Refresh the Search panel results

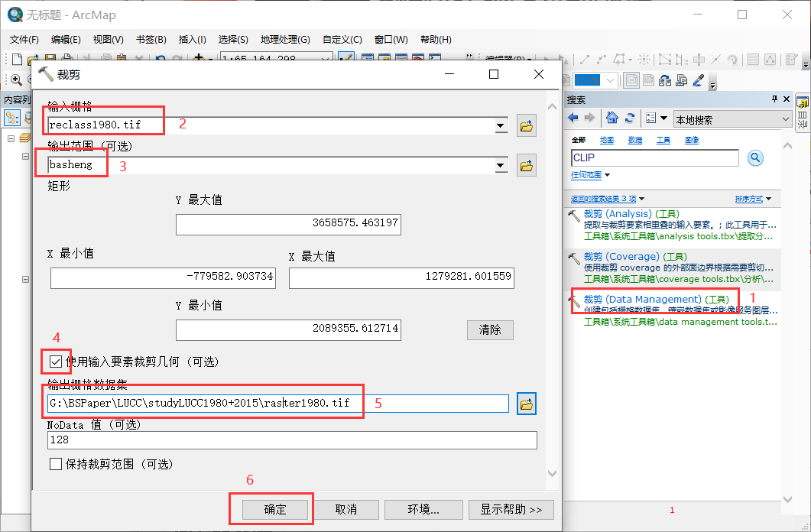(629, 118)
